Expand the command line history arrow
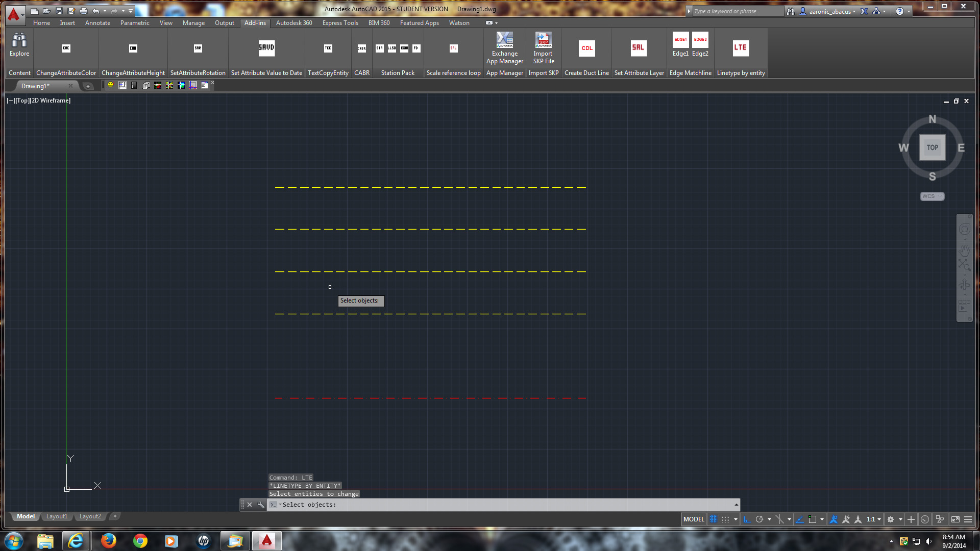This screenshot has width=980, height=551. [x=736, y=505]
